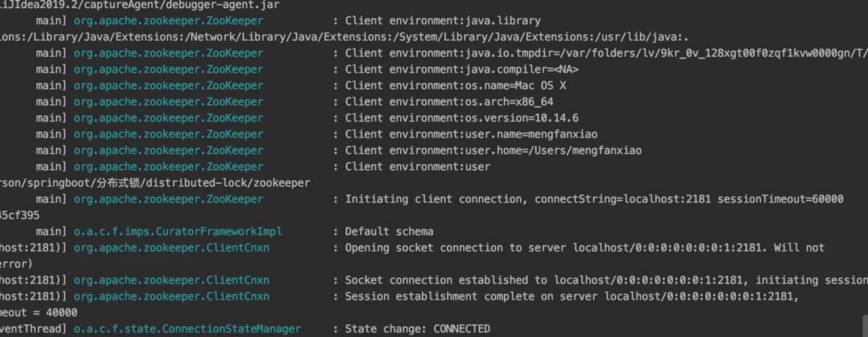Click ZooKeeper class on the user.name line
Screen dimensions: 868x337
tap(168, 134)
